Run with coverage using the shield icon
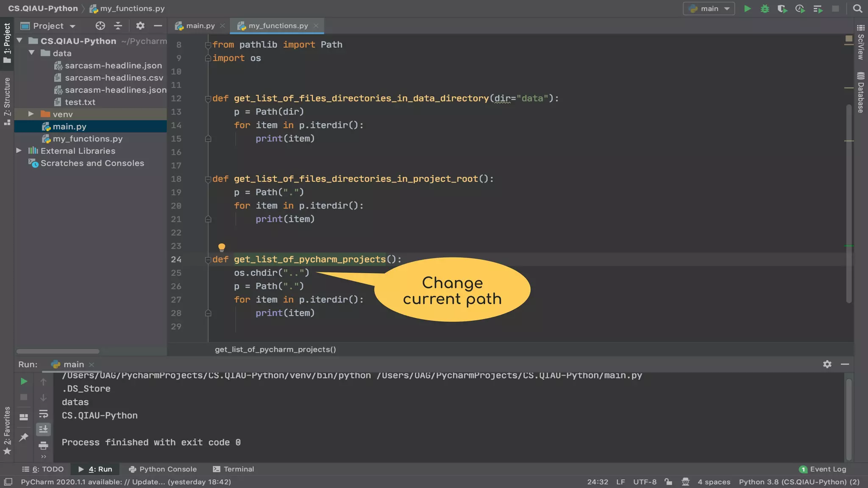The height and width of the screenshot is (488, 868). point(782,8)
